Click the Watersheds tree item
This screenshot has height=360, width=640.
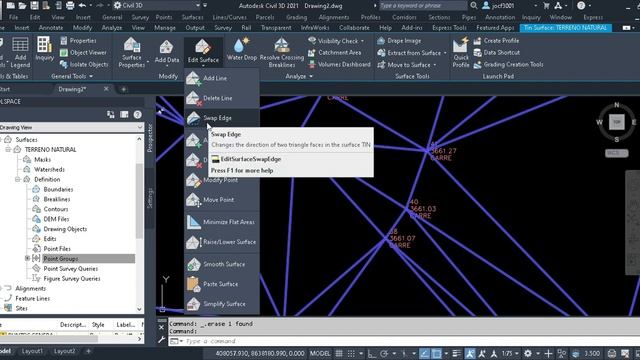point(49,169)
